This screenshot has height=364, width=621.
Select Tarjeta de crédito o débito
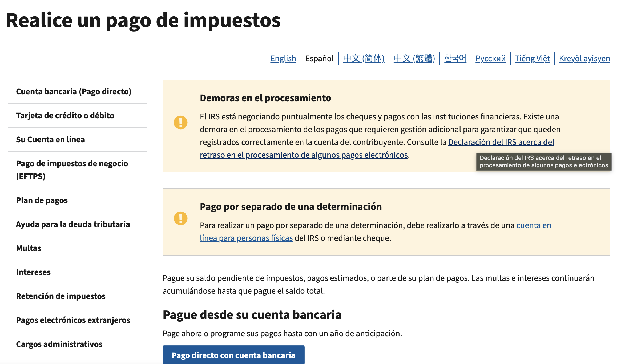click(65, 116)
